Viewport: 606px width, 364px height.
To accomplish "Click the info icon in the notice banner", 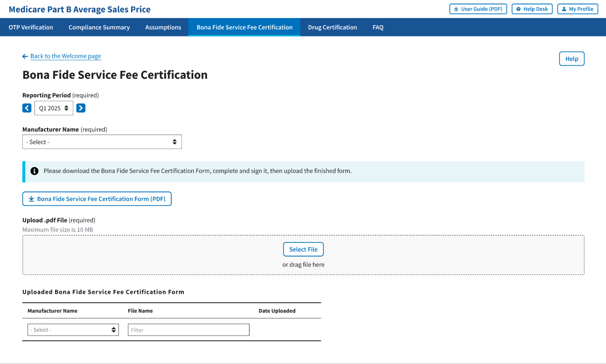I will (34, 171).
